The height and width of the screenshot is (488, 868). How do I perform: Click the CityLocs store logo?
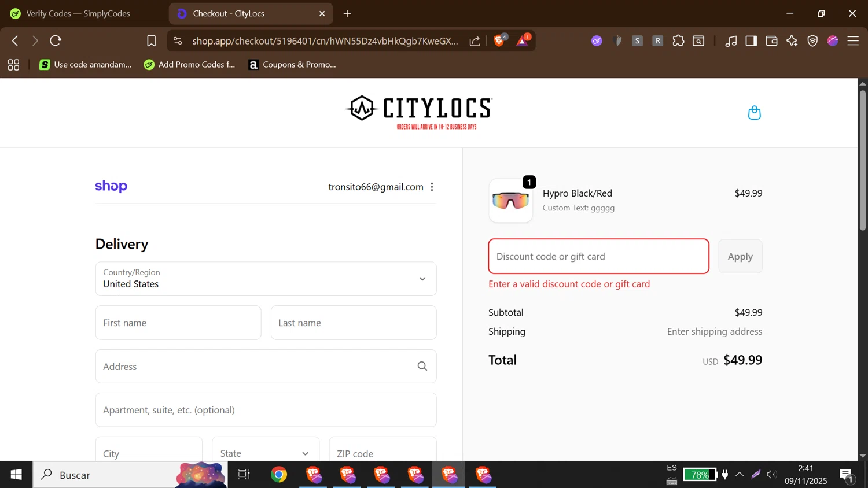point(420,112)
